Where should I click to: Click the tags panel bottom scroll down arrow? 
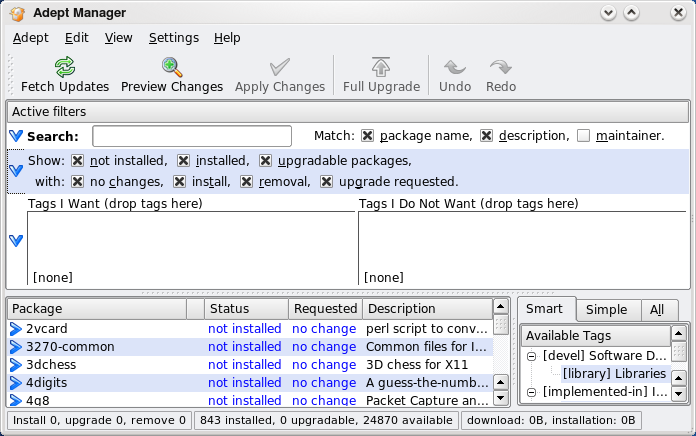679,394
